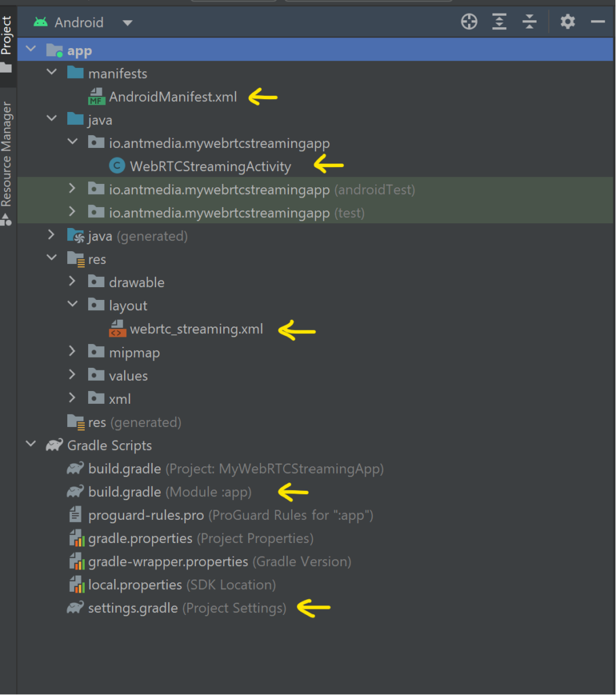Screen dimensions: 616x695
Task: Select gradle-wrapper.properties file
Action: point(219,561)
